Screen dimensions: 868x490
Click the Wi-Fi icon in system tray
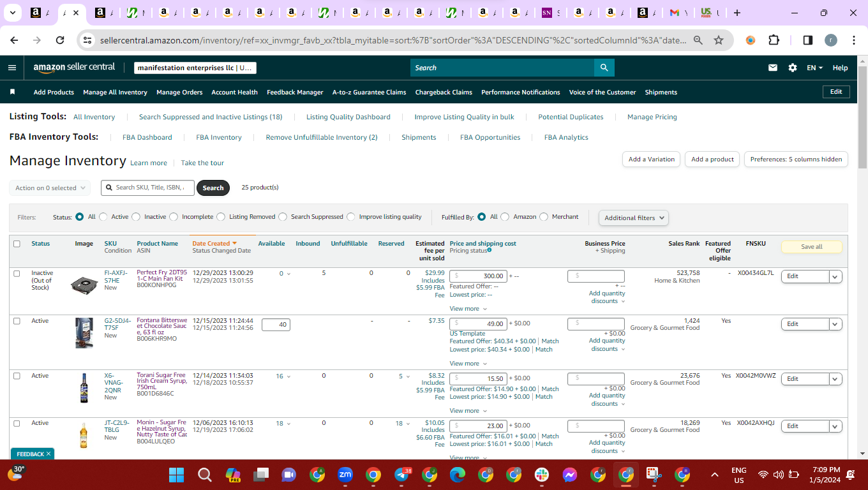click(x=763, y=475)
